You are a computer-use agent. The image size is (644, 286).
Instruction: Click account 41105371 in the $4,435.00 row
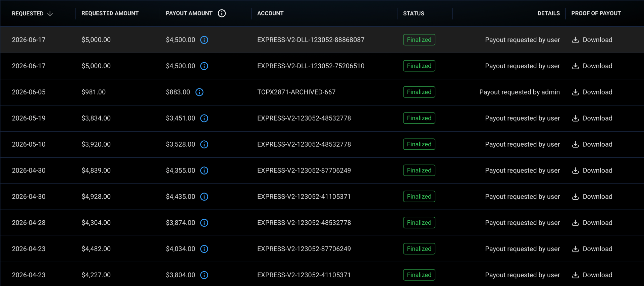[x=304, y=197]
